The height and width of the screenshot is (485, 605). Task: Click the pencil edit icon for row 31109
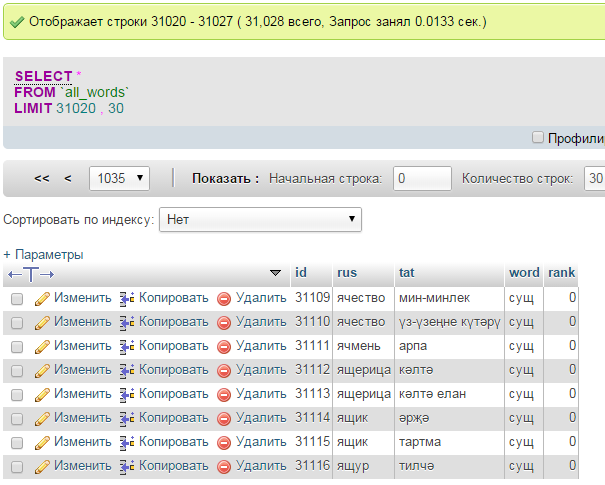point(42,298)
